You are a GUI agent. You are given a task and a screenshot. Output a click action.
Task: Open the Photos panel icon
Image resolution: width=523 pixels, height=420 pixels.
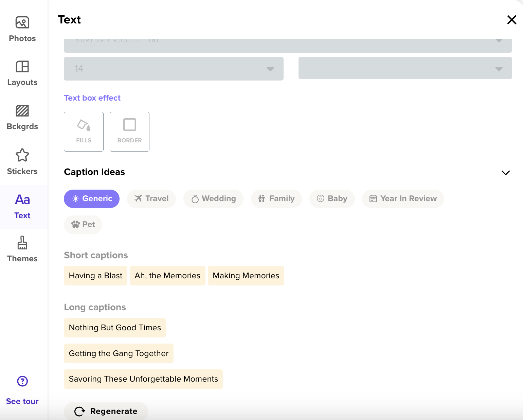(22, 23)
